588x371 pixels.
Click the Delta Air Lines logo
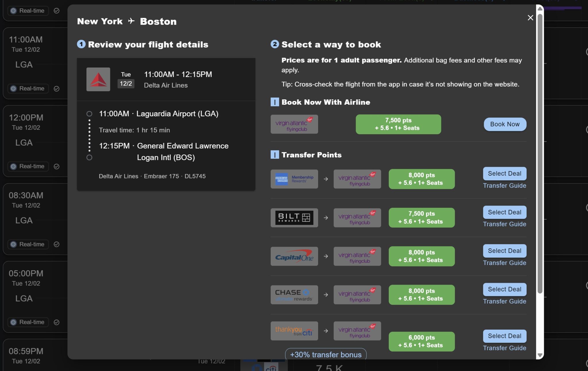[x=98, y=79]
